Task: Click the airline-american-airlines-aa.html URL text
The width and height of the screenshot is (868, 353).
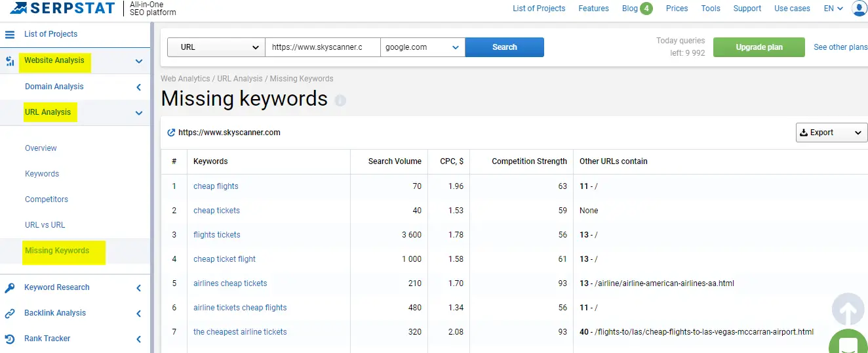Action: click(x=664, y=283)
